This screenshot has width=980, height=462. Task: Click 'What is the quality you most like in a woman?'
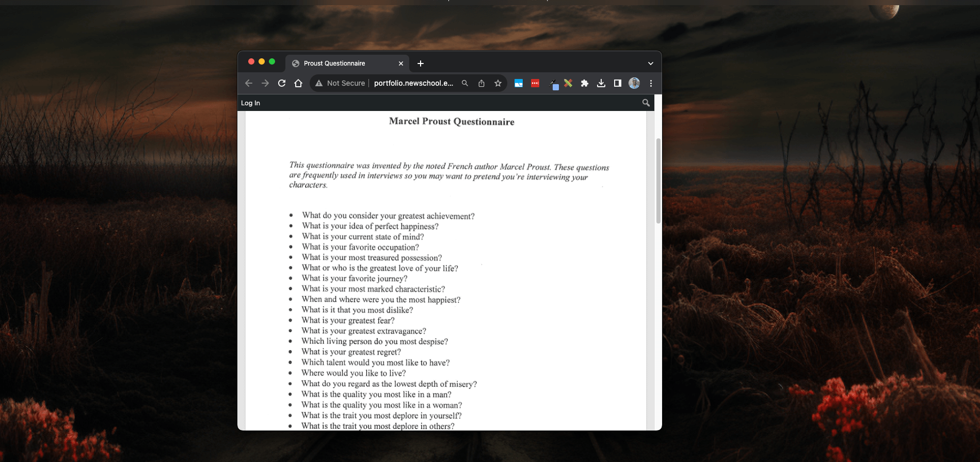click(382, 405)
